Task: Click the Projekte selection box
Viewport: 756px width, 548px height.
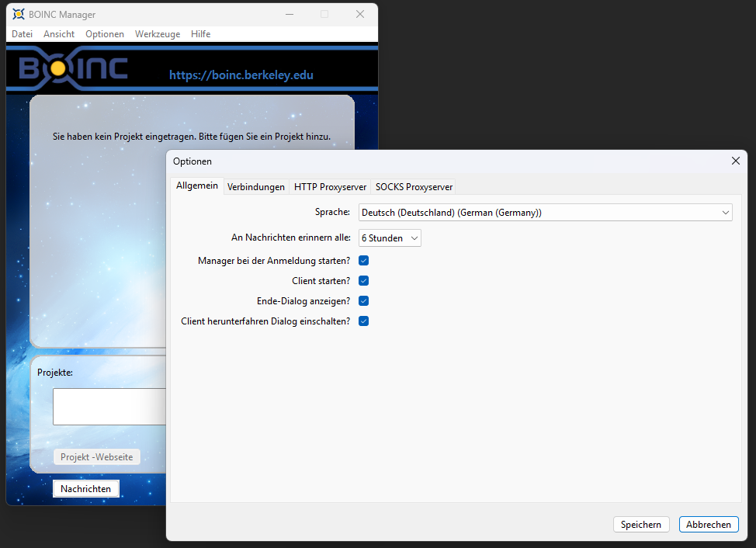Action: pyautogui.click(x=109, y=407)
